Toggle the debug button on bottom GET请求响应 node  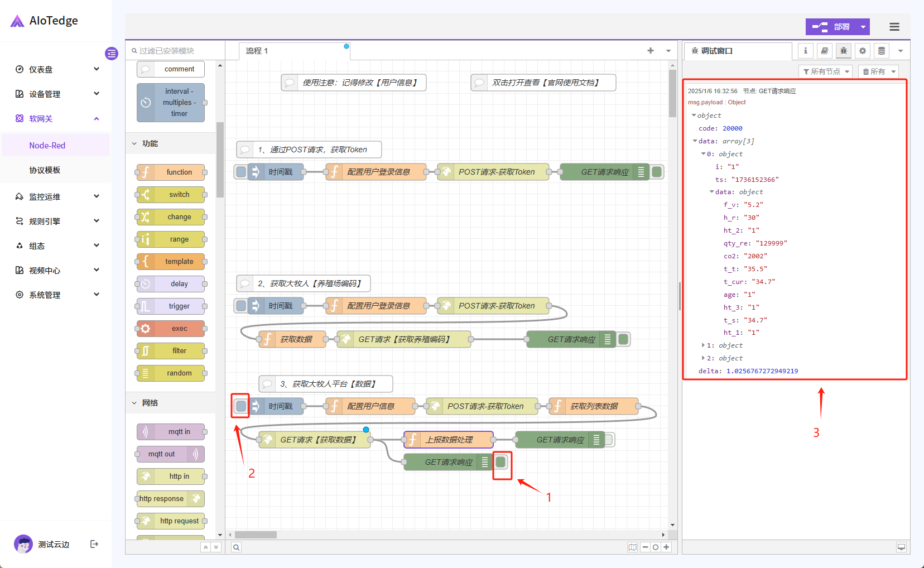coord(501,462)
